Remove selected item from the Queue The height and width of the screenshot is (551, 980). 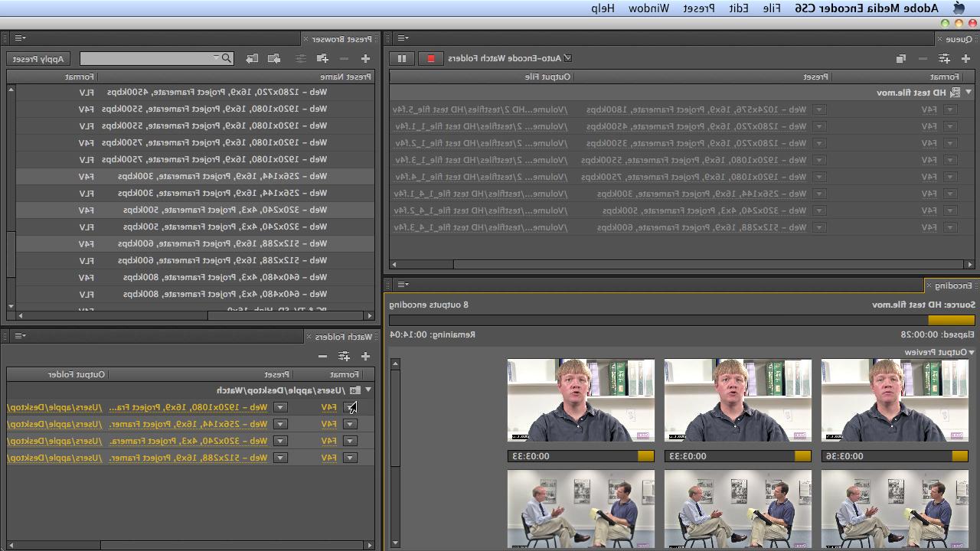tap(923, 58)
